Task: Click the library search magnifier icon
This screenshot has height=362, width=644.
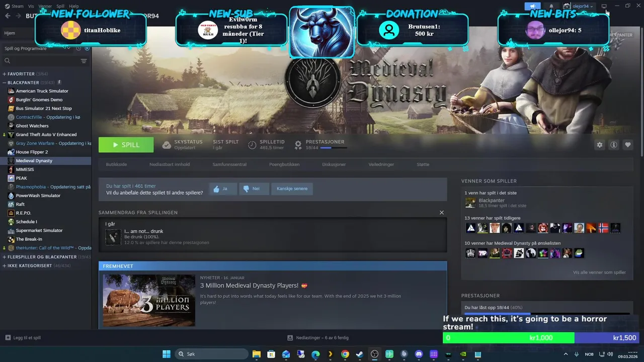Action: click(x=7, y=61)
